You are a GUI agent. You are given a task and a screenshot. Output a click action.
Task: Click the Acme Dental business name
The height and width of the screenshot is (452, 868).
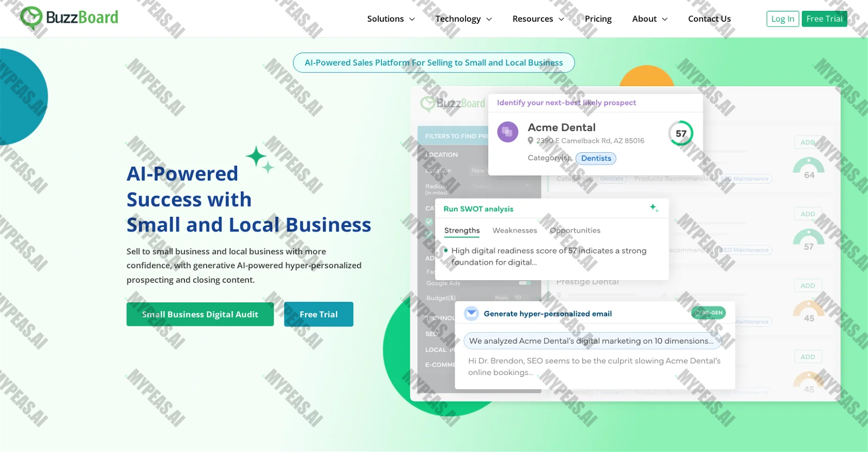(561, 127)
